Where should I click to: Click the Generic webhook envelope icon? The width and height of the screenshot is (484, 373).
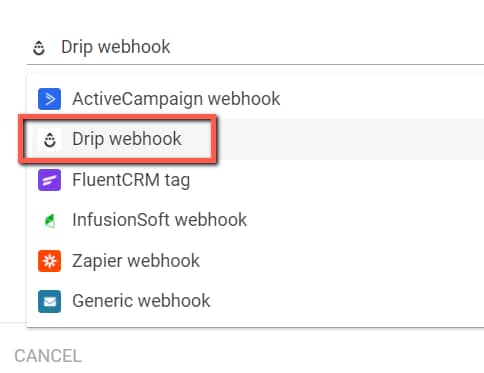tap(49, 301)
